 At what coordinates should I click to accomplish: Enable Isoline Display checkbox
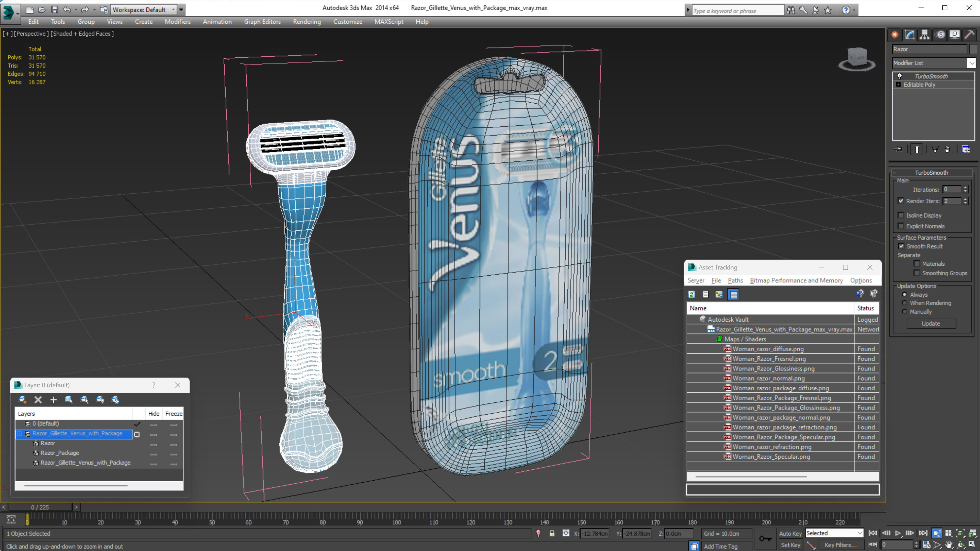click(901, 215)
